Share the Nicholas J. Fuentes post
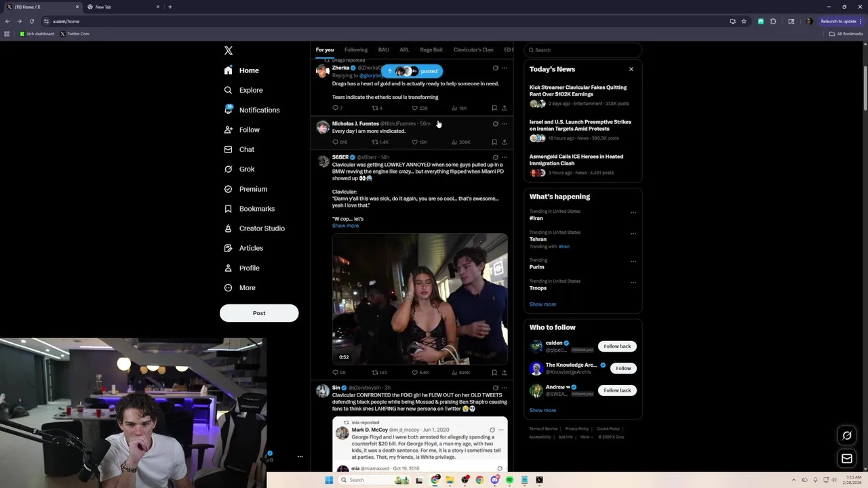The width and height of the screenshot is (868, 488). click(504, 142)
